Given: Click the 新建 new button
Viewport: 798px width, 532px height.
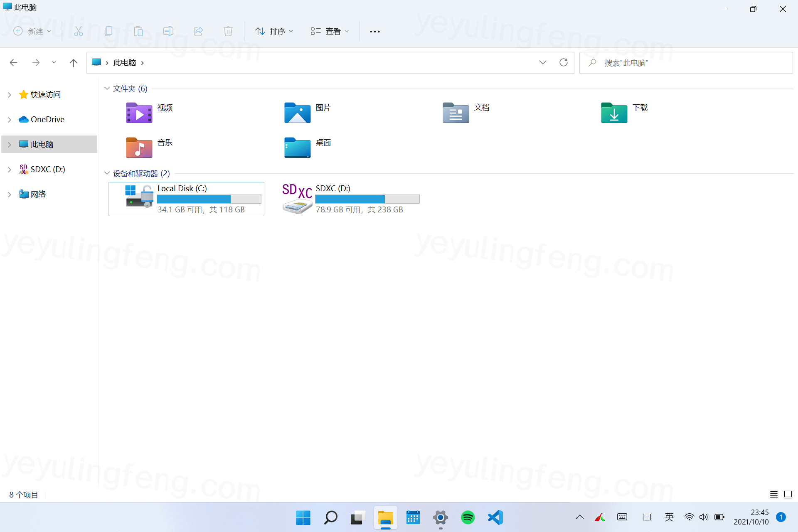Looking at the screenshot, I should click(32, 31).
